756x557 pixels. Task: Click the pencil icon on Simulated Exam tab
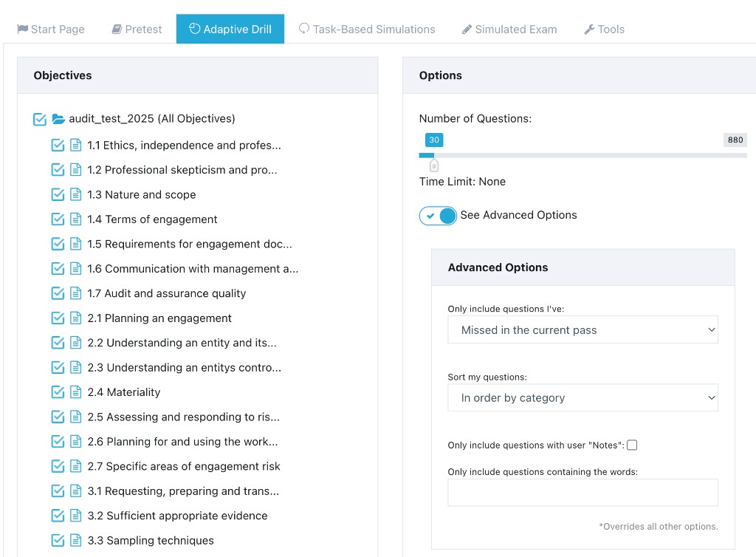tap(467, 30)
